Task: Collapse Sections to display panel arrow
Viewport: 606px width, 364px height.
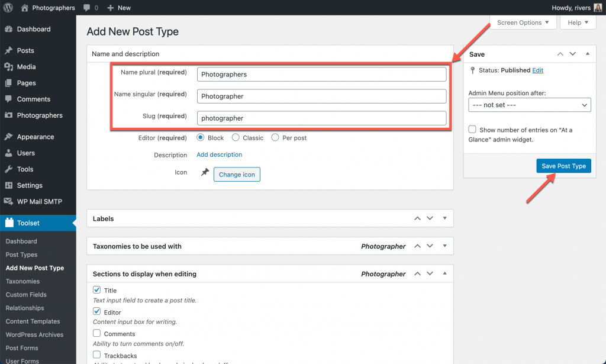Action: click(445, 273)
